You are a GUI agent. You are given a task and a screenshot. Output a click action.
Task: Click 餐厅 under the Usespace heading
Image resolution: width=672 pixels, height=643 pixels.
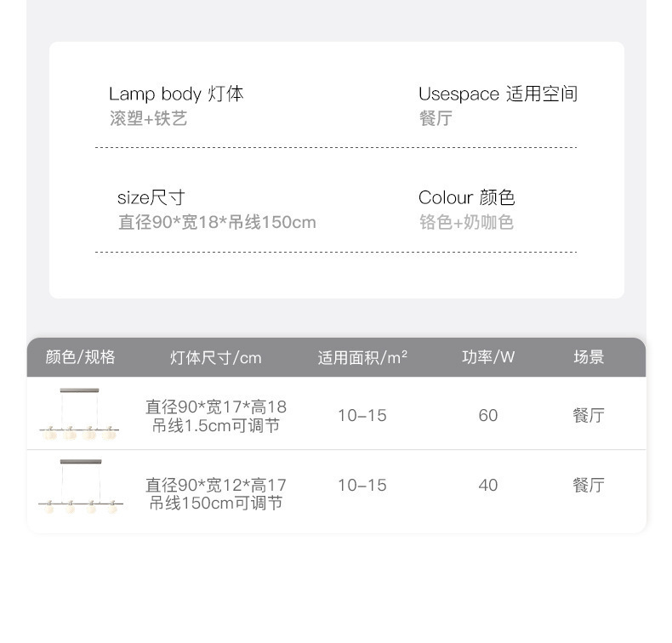(x=436, y=118)
